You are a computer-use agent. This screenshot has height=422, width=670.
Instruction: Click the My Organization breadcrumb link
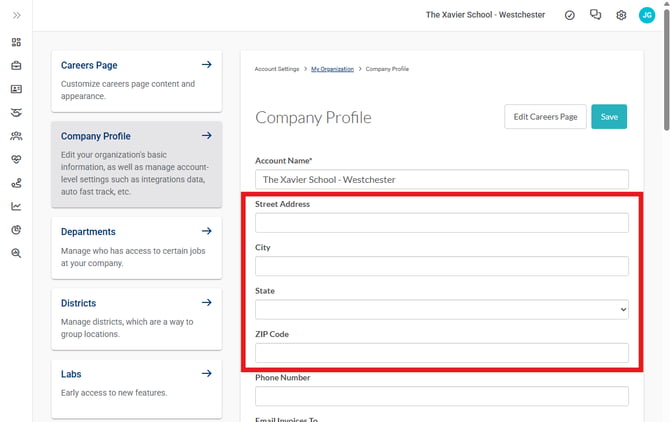(332, 69)
